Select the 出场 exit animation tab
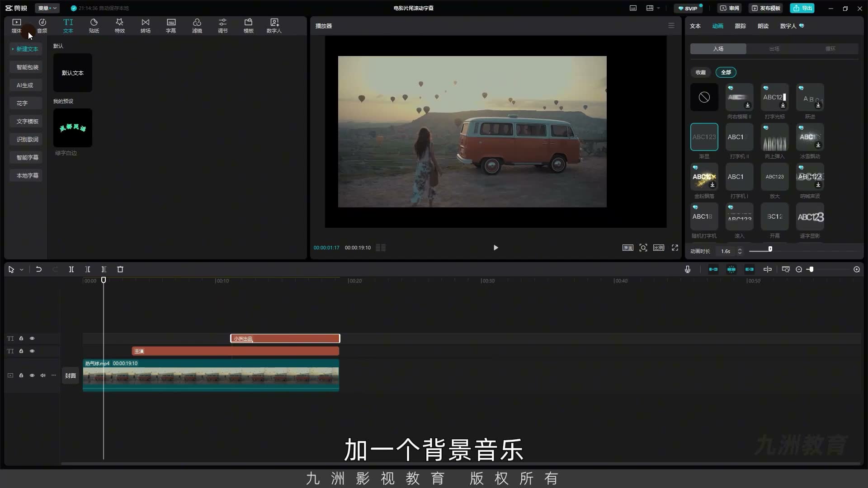 [x=774, y=49]
